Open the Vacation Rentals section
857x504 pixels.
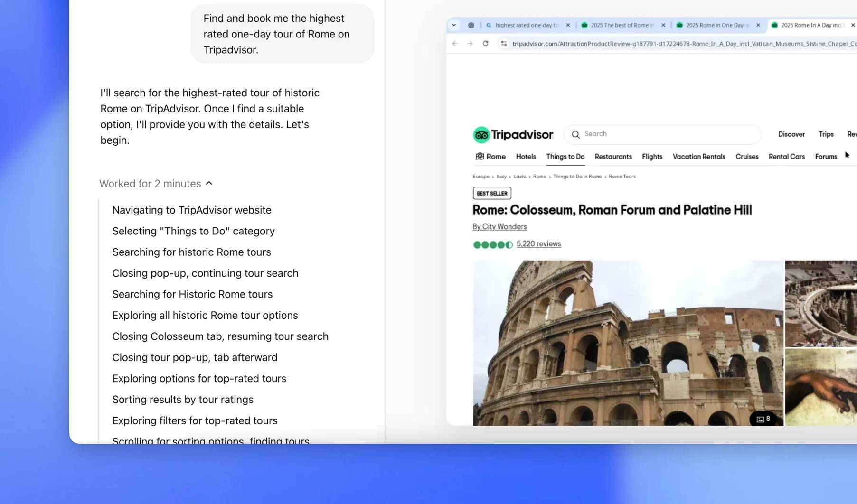coord(698,157)
